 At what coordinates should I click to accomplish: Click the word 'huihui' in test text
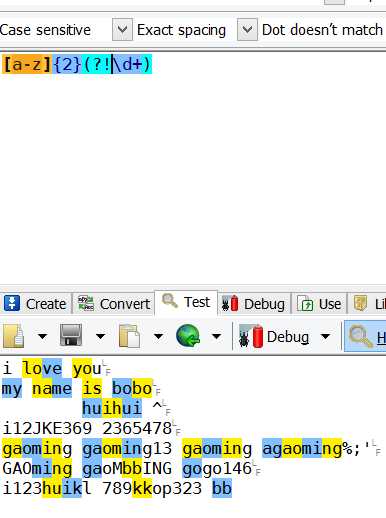click(x=112, y=408)
